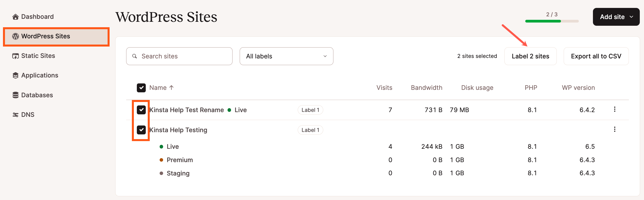This screenshot has height=200, width=644.
Task: Uncheck the Kinsta Help Testing checkbox
Action: [141, 130]
